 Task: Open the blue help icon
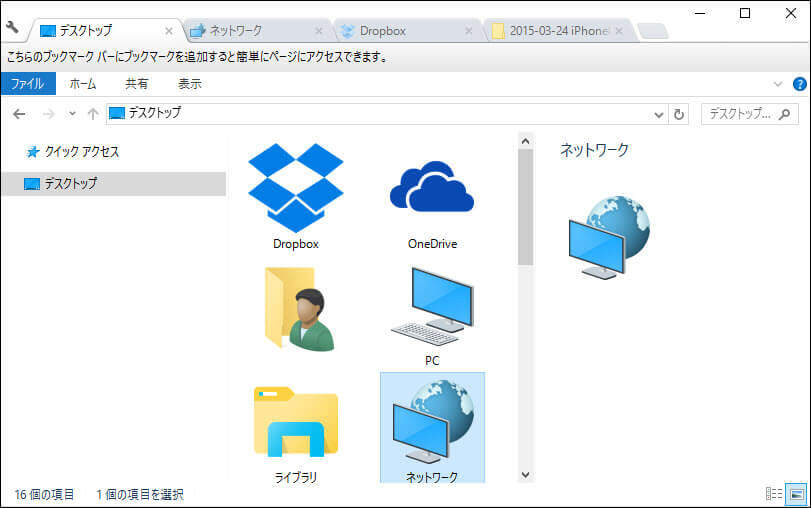click(x=800, y=84)
